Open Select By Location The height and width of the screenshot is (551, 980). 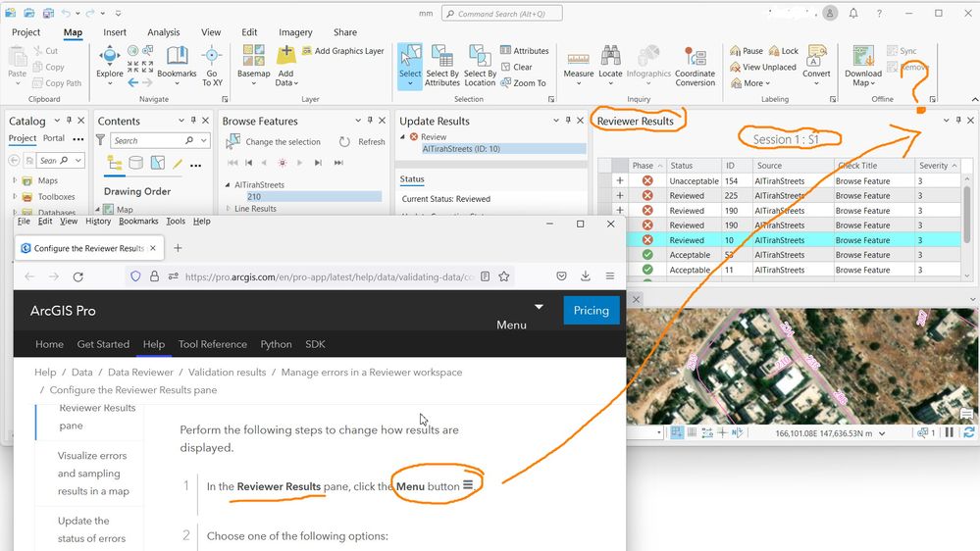click(x=480, y=65)
